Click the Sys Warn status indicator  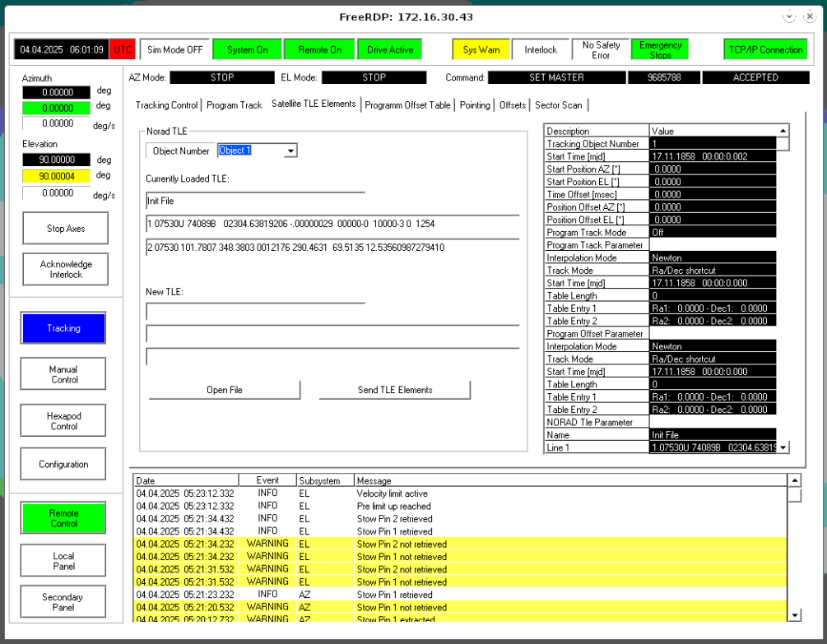(481, 49)
